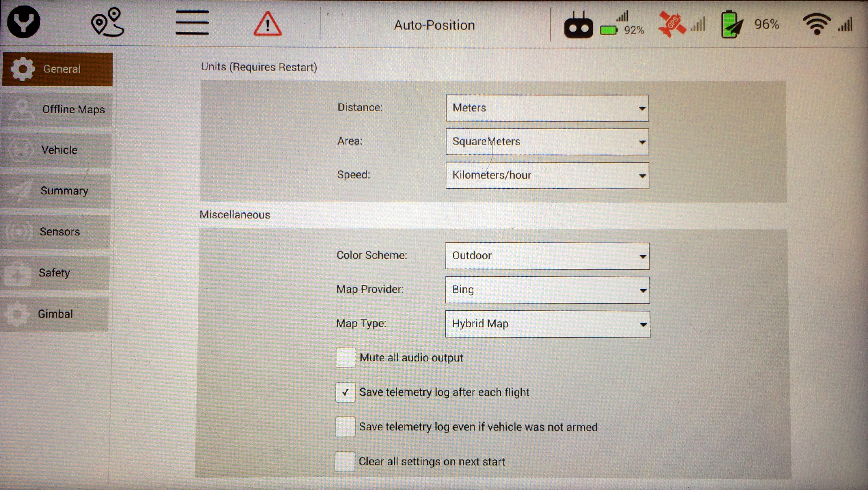Open the vehicle battery status icon
Image resolution: width=868 pixels, height=490 pixels.
click(732, 24)
